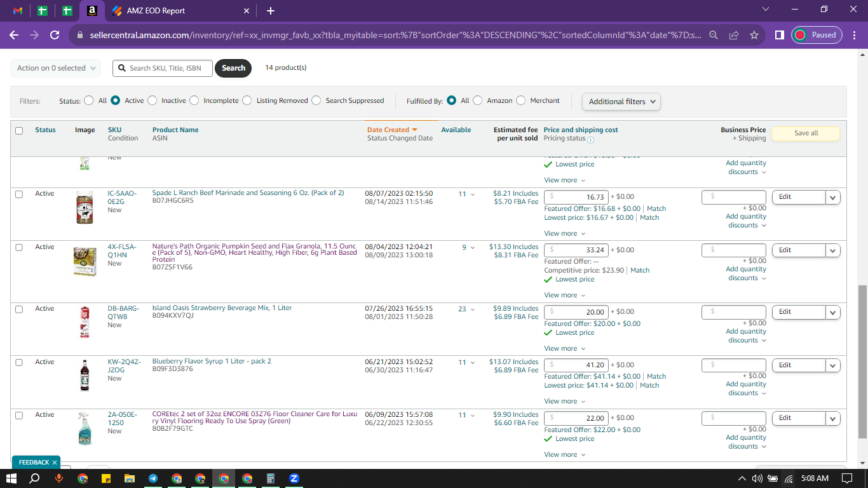Screen dimensions: 868x488
Task: Sort by the Product Name column header
Action: click(x=175, y=130)
